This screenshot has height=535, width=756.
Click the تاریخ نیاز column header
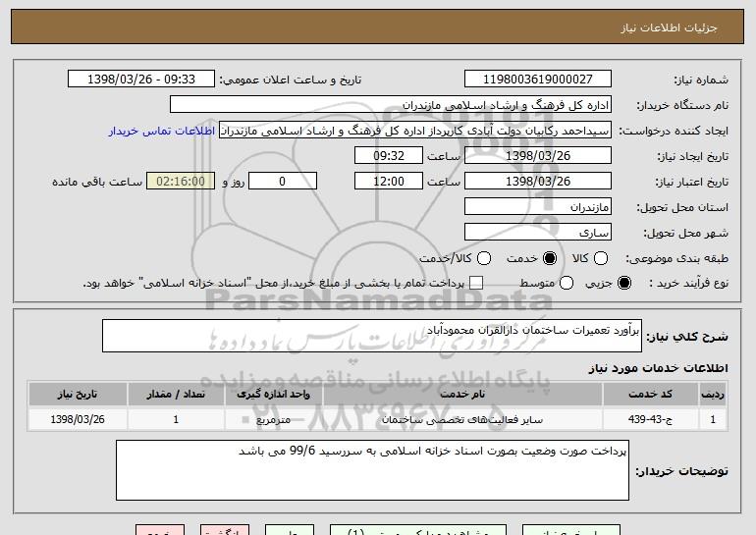[x=78, y=395]
